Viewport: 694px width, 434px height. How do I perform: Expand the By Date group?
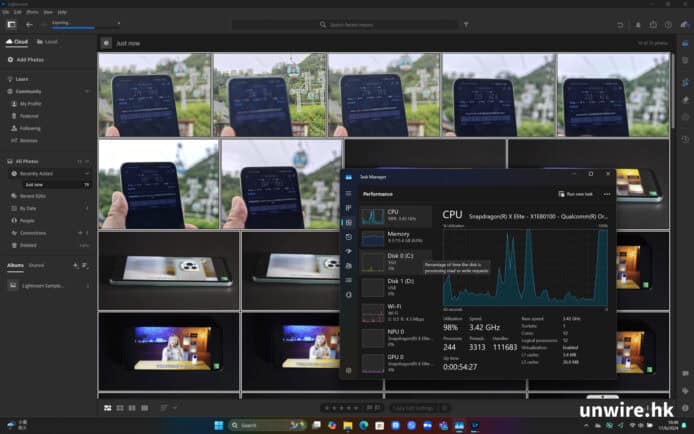click(x=27, y=208)
